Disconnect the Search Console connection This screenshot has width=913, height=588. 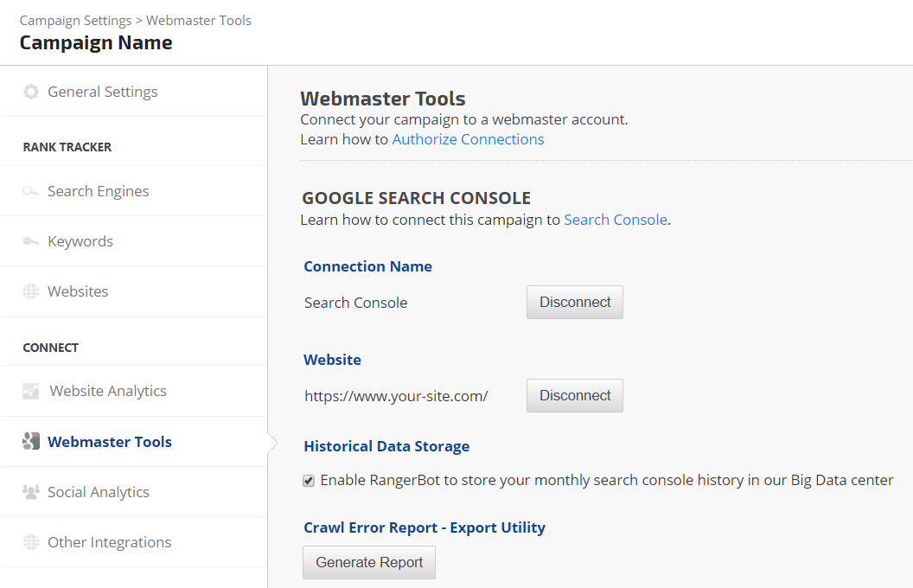point(575,303)
